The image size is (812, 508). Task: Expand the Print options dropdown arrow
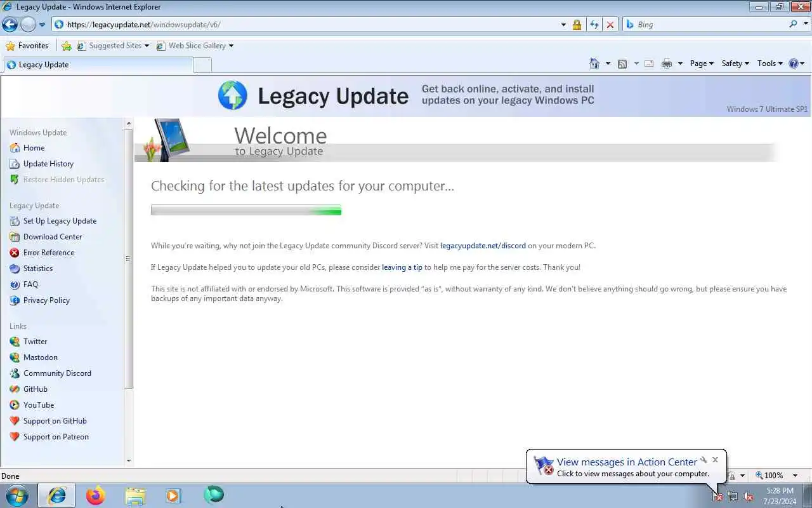click(680, 63)
